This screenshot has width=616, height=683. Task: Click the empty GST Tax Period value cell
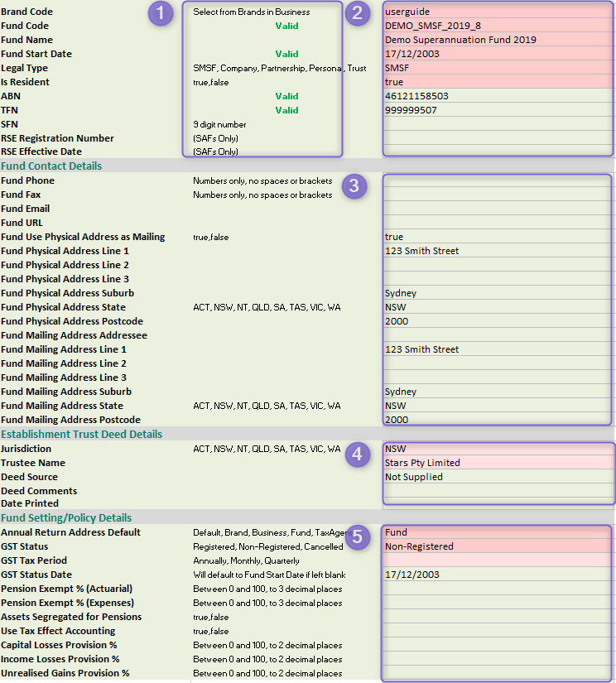[498, 560]
